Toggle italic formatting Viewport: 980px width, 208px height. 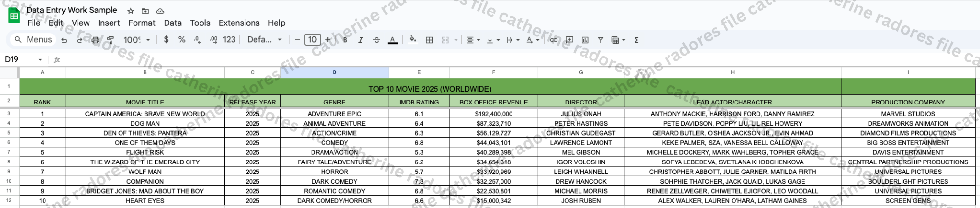361,40
